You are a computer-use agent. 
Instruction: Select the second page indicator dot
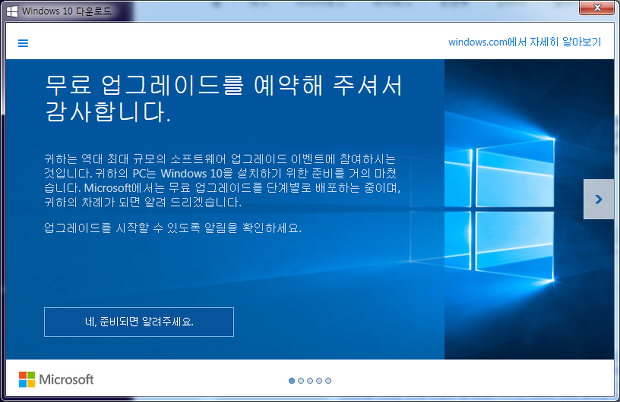click(301, 381)
